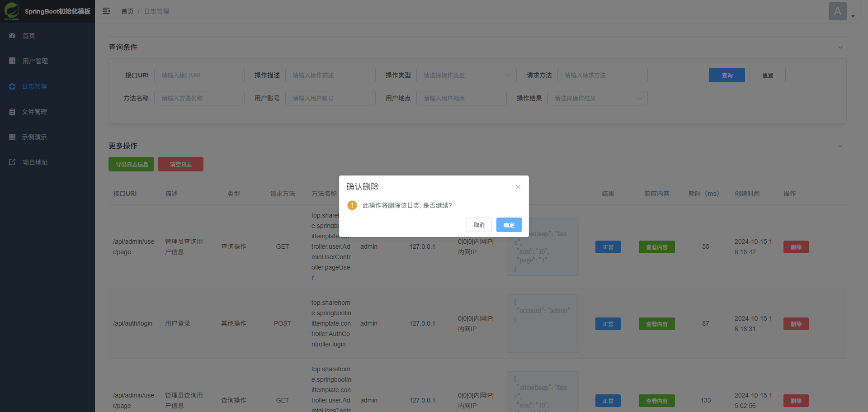This screenshot has width=868, height=412.
Task: Click the 耗时（ms）column header
Action: [704, 194]
